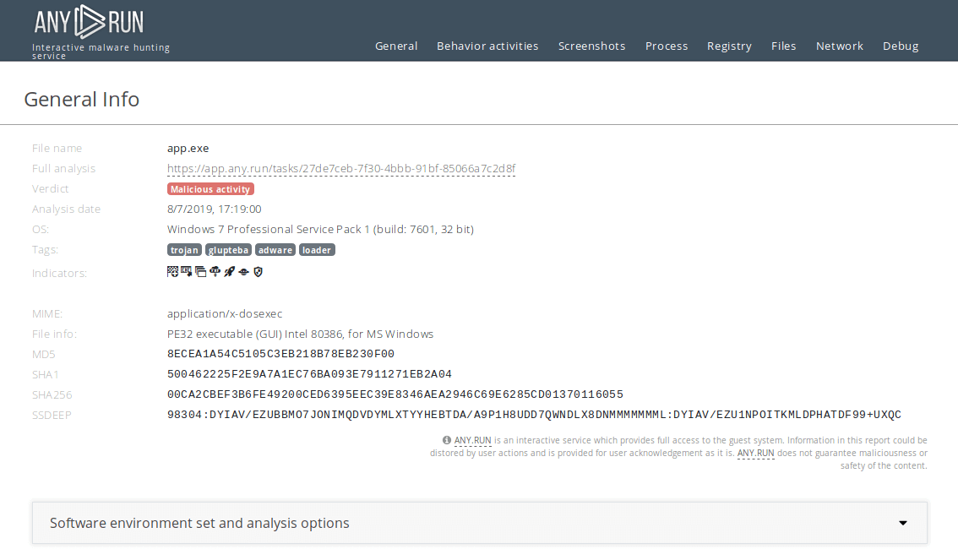
Task: Click the stacked windows indicator icon
Action: click(x=200, y=271)
